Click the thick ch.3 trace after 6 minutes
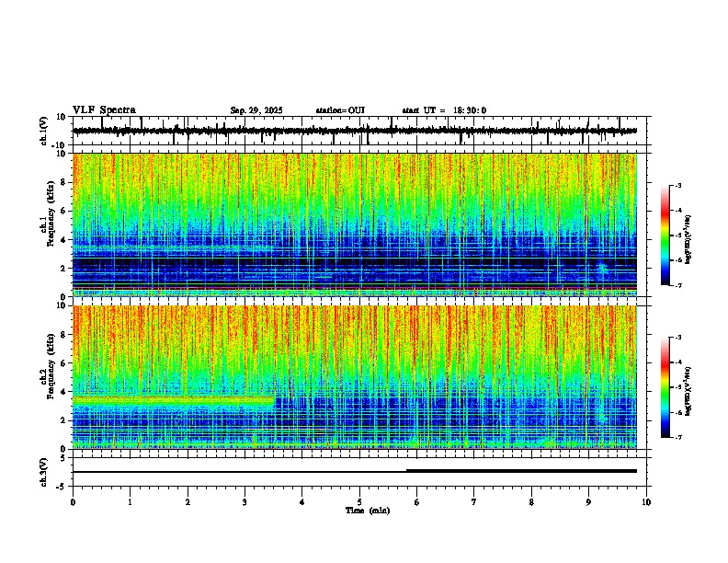This screenshot has height=563, width=728. (x=521, y=471)
